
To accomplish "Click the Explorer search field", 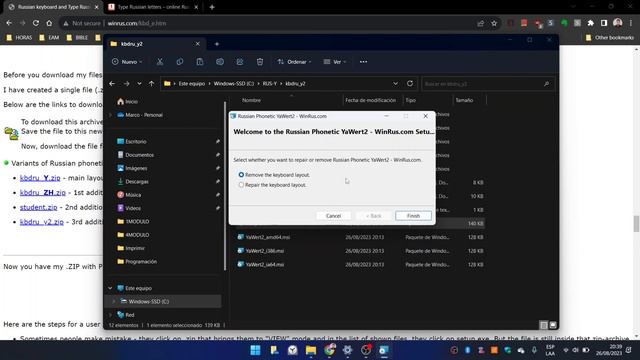I will pyautogui.click(x=487, y=84).
